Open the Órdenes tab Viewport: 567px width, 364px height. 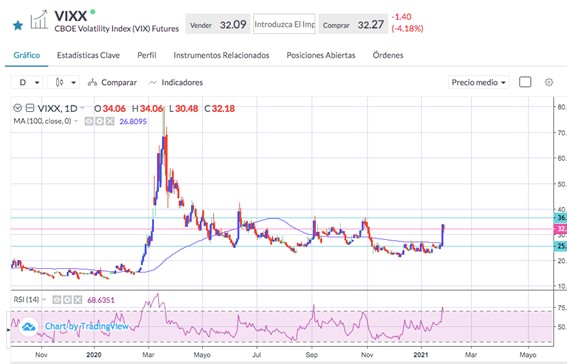[x=388, y=55]
